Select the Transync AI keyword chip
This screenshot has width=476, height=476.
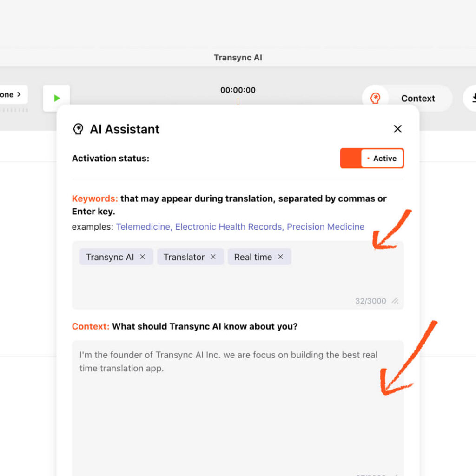click(110, 257)
